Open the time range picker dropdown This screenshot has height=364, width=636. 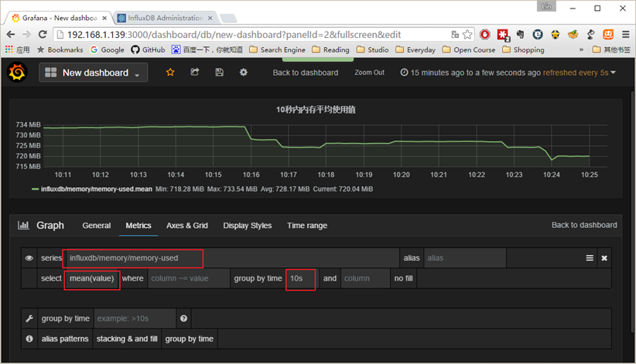[508, 73]
